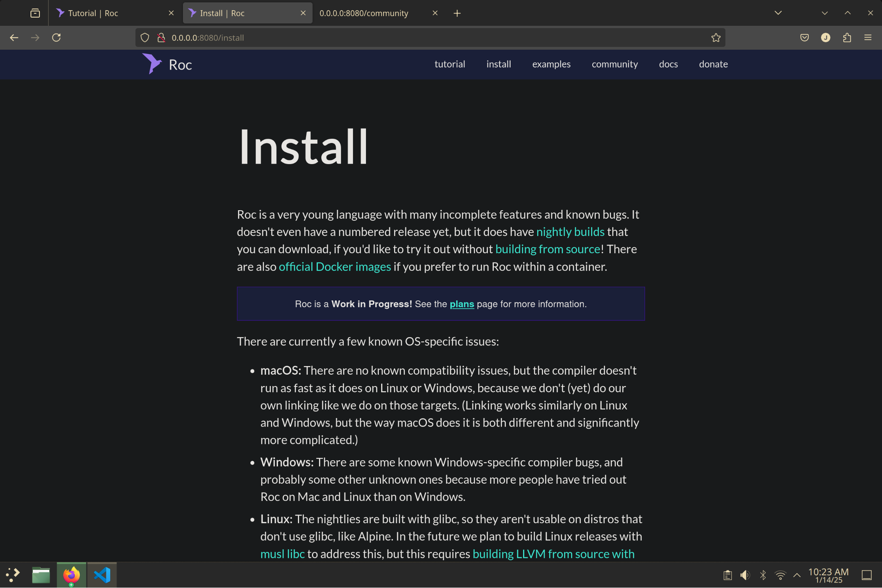Open the extensions puzzle icon
882x588 pixels.
pos(847,38)
